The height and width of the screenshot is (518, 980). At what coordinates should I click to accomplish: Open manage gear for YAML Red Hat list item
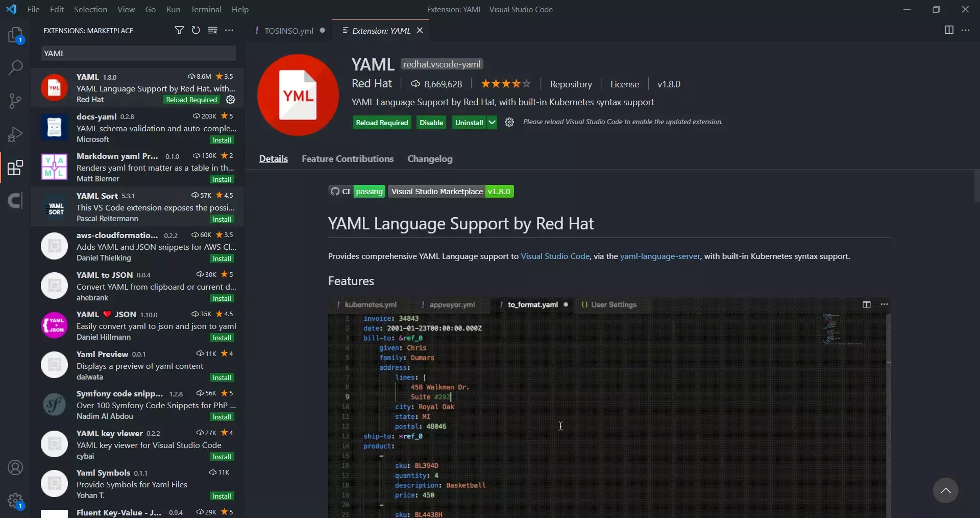tap(231, 100)
